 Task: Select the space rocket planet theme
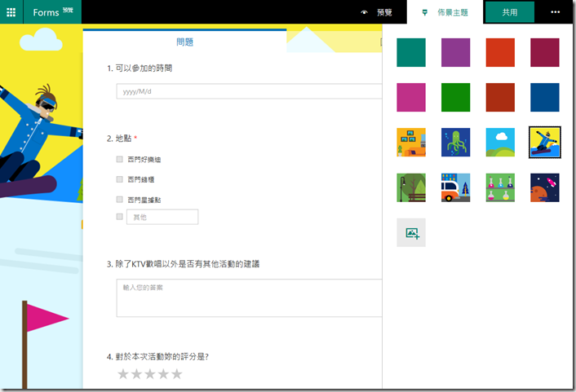[x=545, y=187]
